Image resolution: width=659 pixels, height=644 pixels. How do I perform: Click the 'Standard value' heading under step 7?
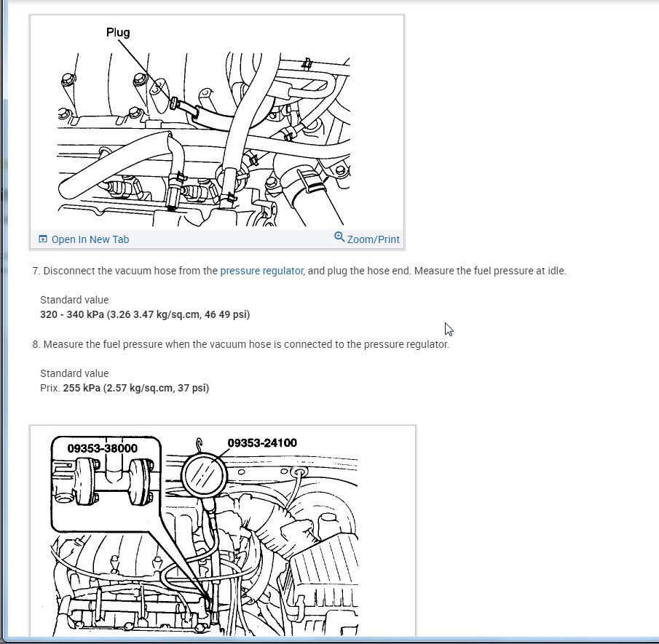(x=74, y=300)
